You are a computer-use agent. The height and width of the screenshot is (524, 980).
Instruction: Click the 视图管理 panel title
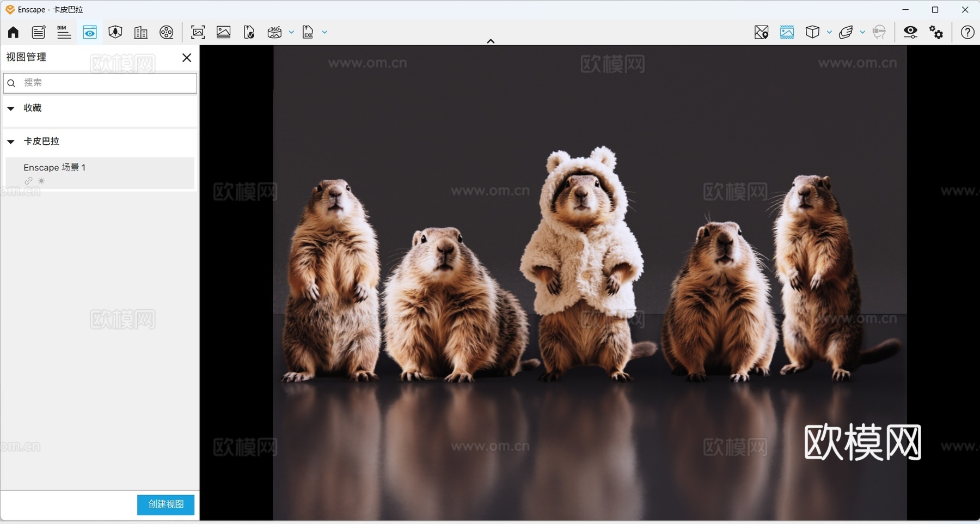click(26, 57)
